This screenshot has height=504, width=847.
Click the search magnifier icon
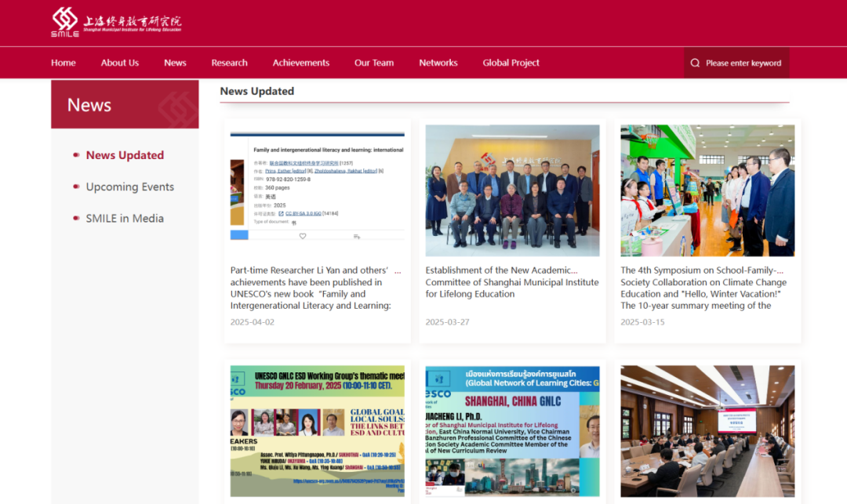tap(695, 63)
